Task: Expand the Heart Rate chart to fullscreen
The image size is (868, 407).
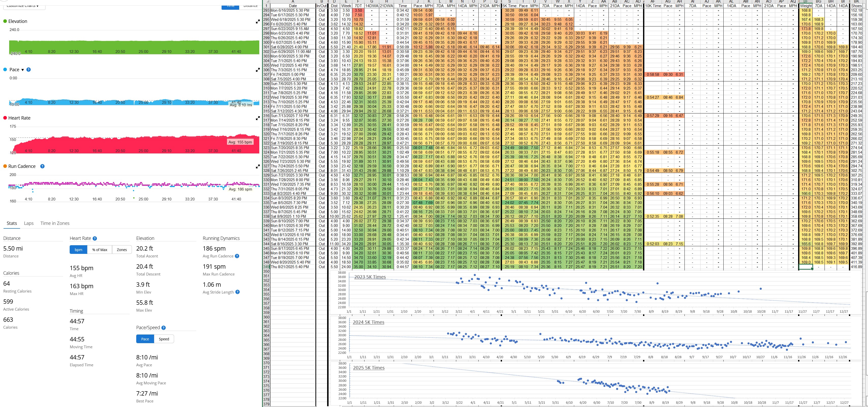Action: coord(257,118)
